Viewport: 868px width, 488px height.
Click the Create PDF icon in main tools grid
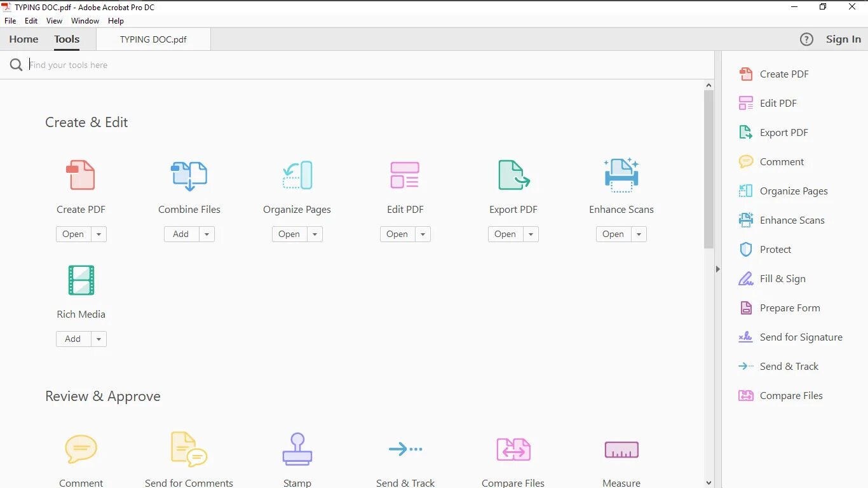pyautogui.click(x=81, y=175)
